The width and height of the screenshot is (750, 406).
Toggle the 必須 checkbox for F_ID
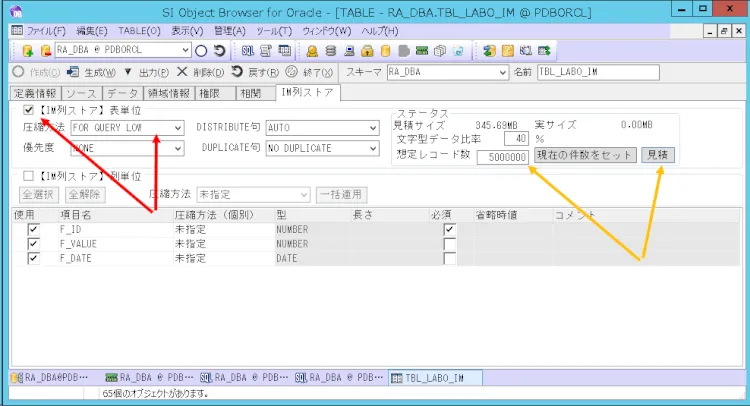pos(449,230)
